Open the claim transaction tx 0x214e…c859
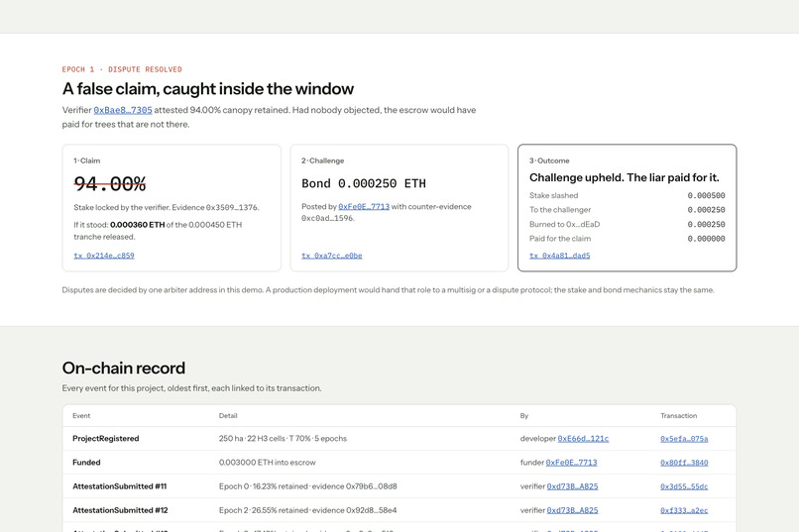Image resolution: width=799 pixels, height=532 pixels. (x=104, y=256)
